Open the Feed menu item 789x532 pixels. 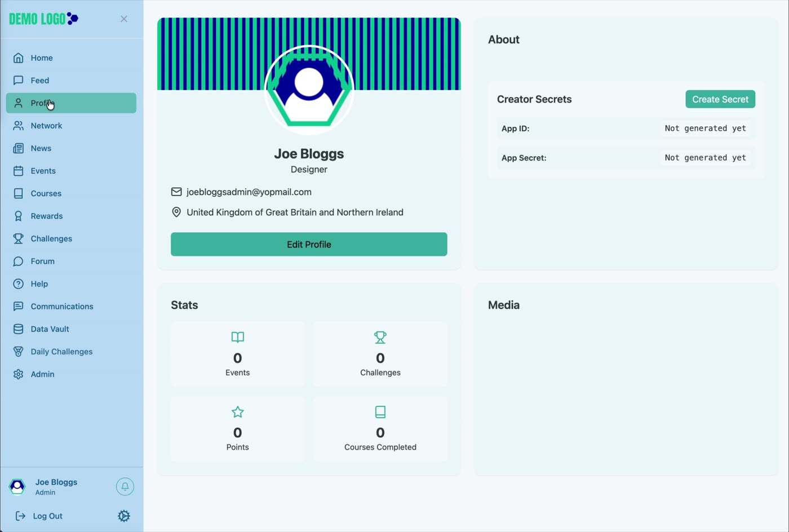tap(71, 81)
